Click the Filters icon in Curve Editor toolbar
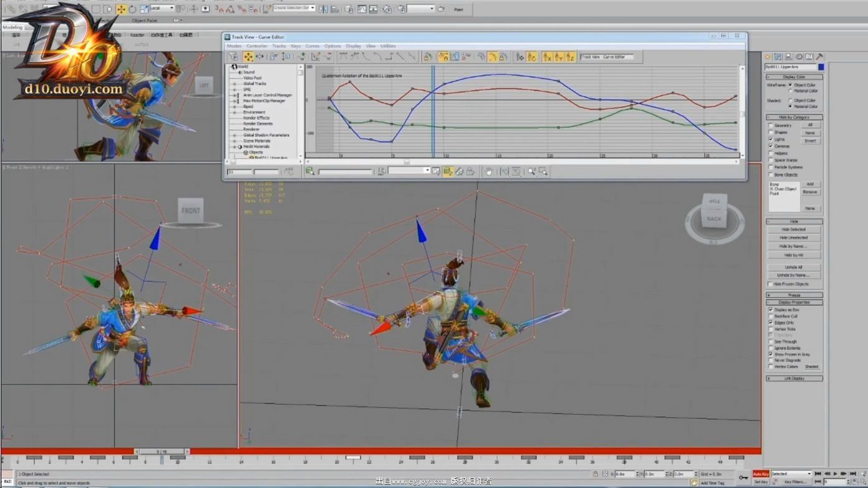 [x=233, y=57]
